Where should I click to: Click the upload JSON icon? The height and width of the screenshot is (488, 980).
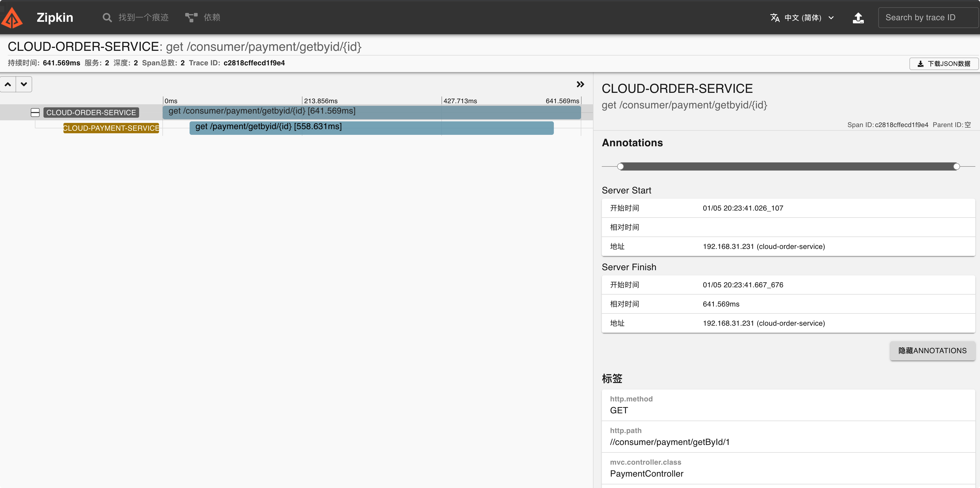click(x=858, y=17)
